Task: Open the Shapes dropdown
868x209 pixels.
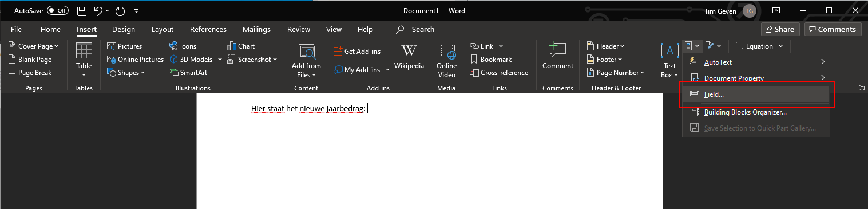Action: point(126,73)
